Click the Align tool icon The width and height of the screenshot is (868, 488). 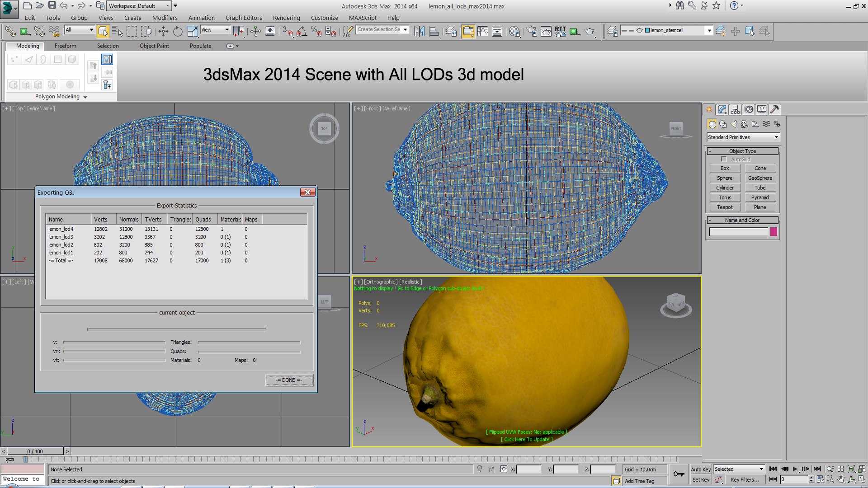[434, 31]
